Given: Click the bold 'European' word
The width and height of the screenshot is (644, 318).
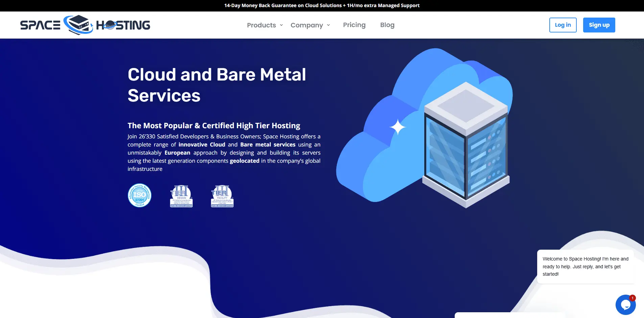Looking at the screenshot, I should click(177, 153).
